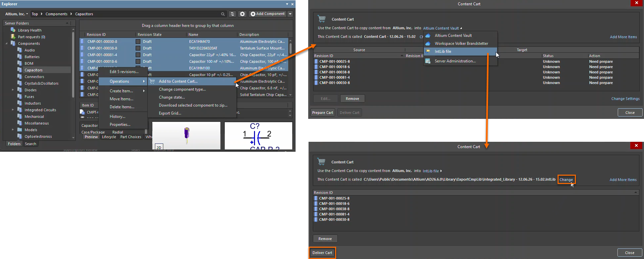Click the Deliver Cart button in lower dialog
The image size is (644, 259).
(x=322, y=253)
